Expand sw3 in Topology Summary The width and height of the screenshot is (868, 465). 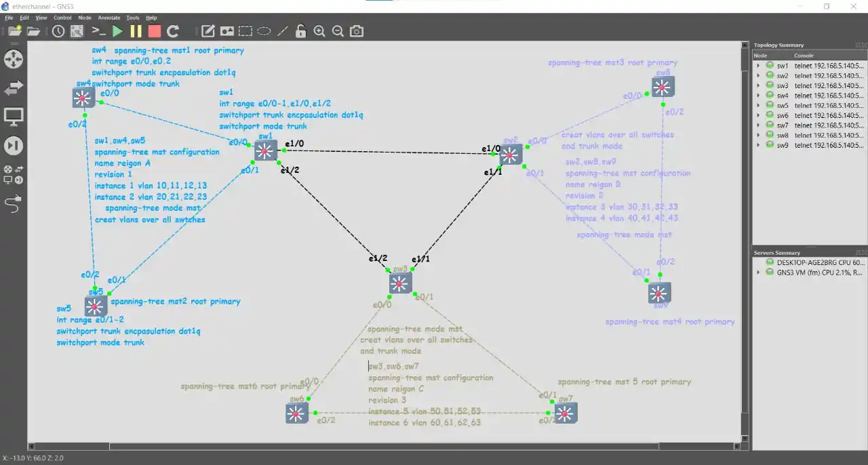759,85
